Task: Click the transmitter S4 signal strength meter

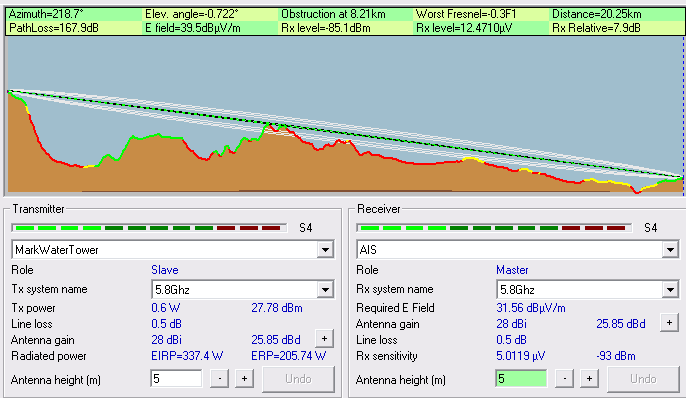Action: point(149,228)
